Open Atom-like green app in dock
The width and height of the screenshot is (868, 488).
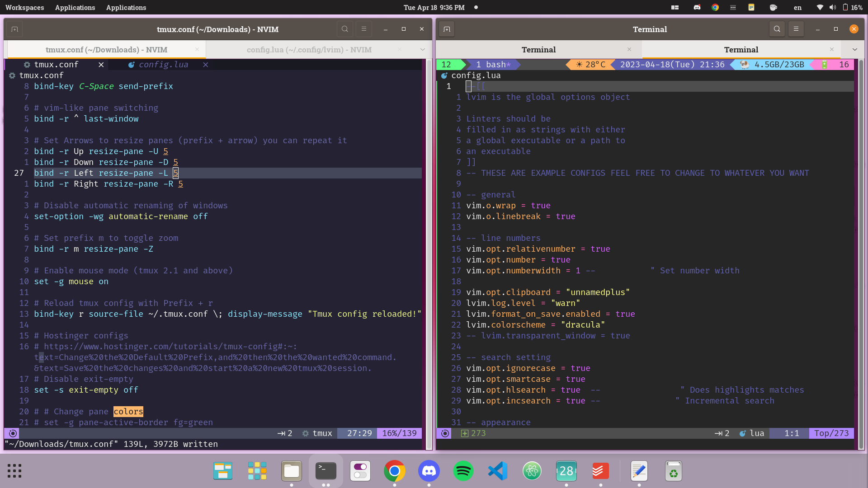532,471
